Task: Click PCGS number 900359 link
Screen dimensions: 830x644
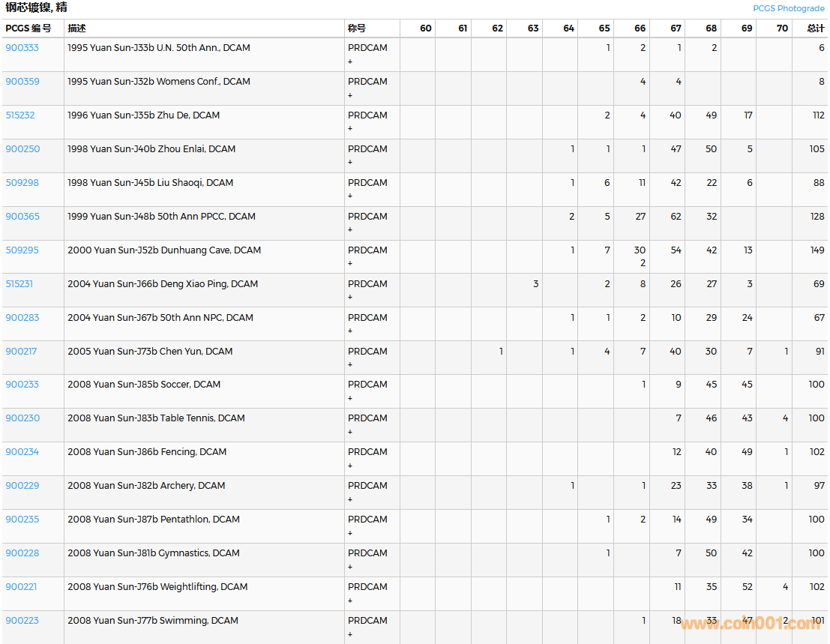Action: (x=22, y=82)
